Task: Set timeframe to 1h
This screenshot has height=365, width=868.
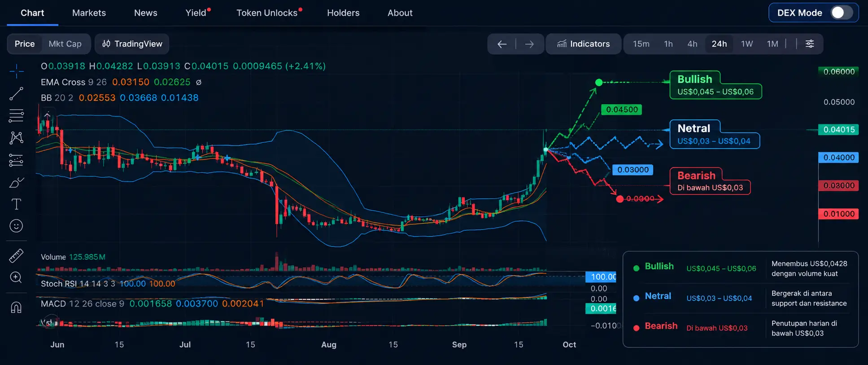Action: [x=668, y=44]
